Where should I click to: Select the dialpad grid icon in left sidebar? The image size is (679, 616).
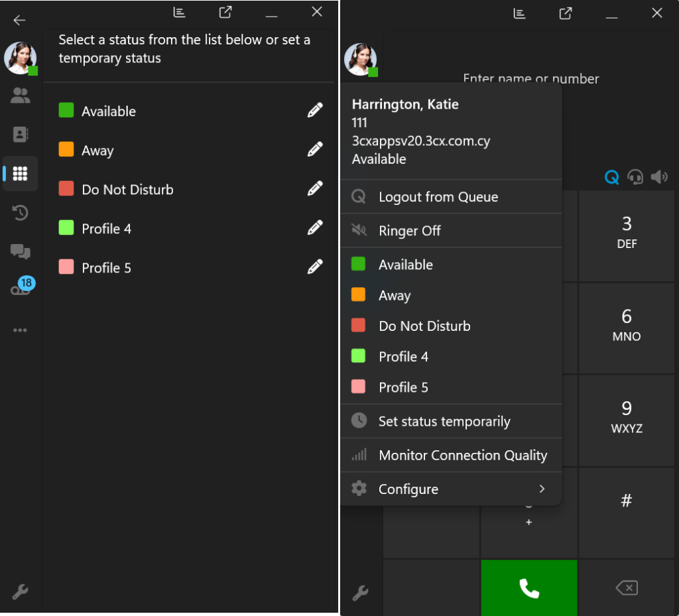[x=20, y=174]
